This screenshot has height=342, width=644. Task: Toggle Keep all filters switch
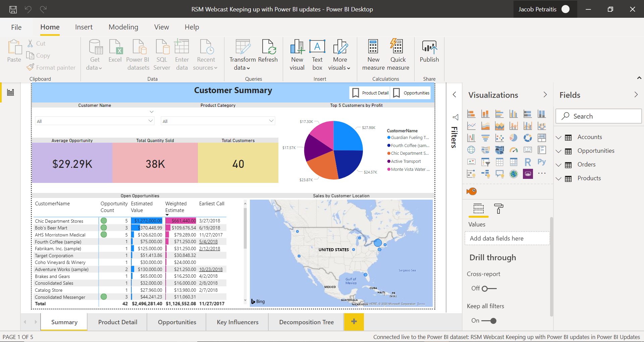coord(489,321)
